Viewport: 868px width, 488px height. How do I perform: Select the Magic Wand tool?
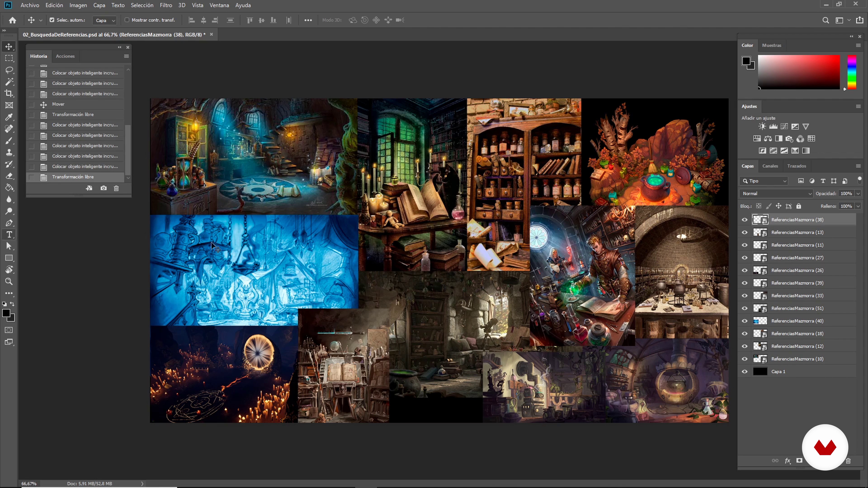(x=9, y=82)
